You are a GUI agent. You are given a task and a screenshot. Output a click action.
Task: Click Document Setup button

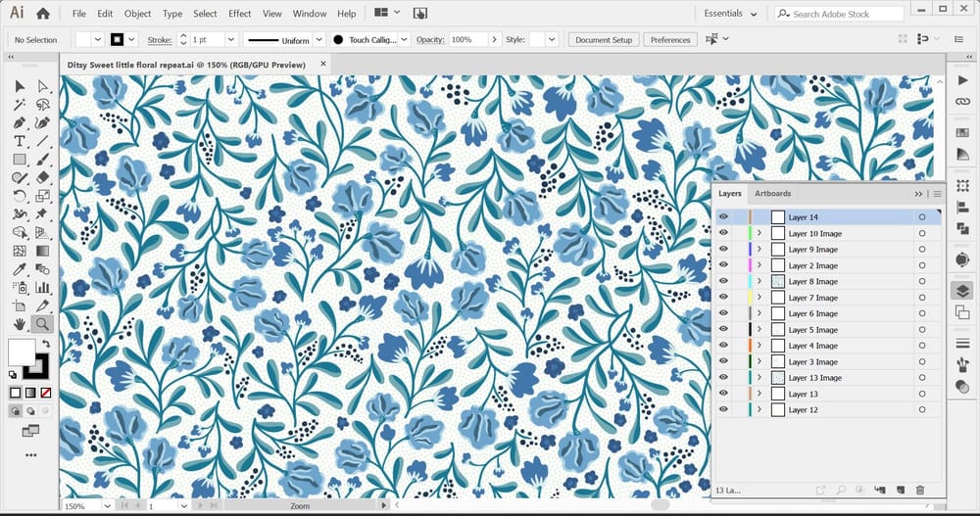(604, 39)
